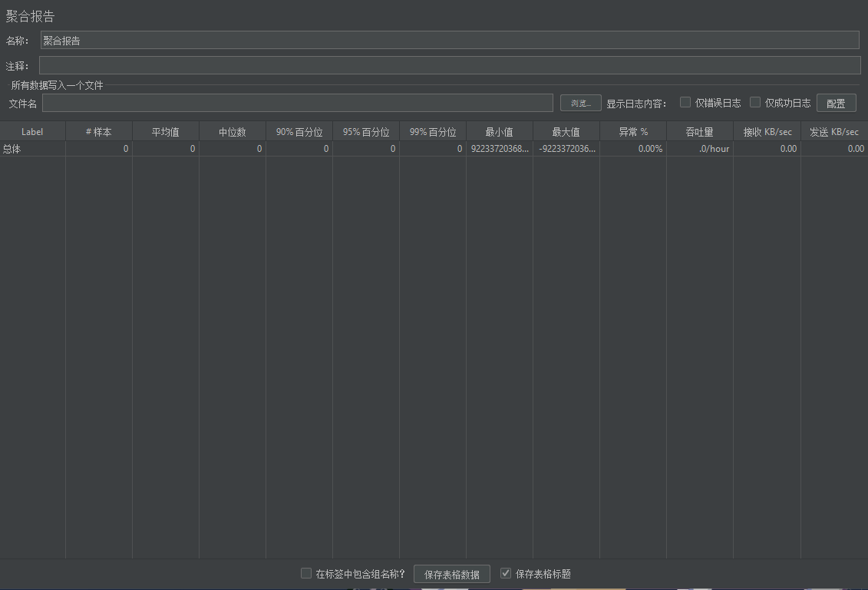Click the 最大值 column header

566,132
